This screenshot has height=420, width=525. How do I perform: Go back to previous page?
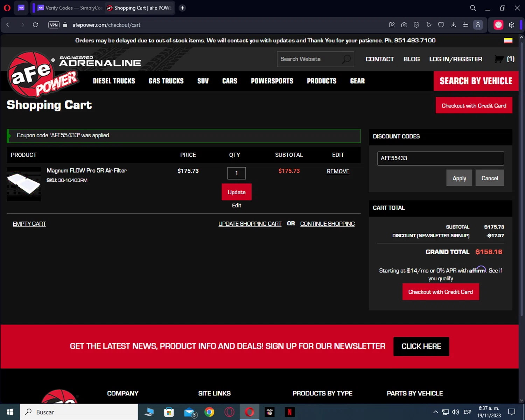[x=8, y=25]
